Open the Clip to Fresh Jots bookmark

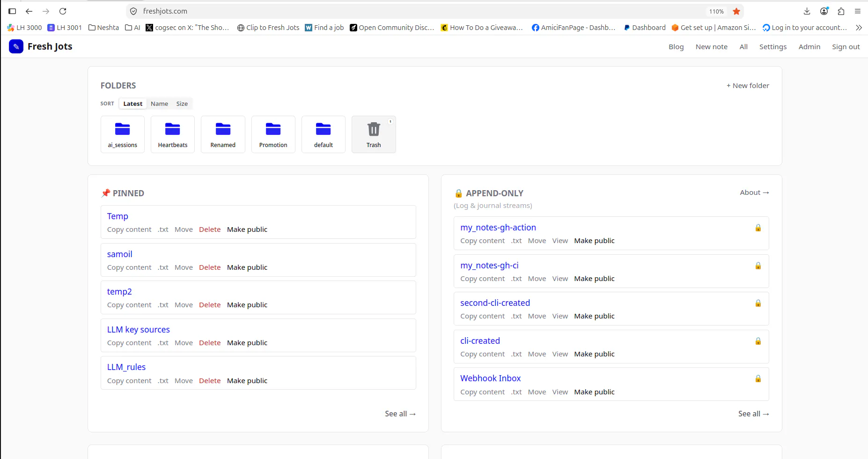coord(268,28)
